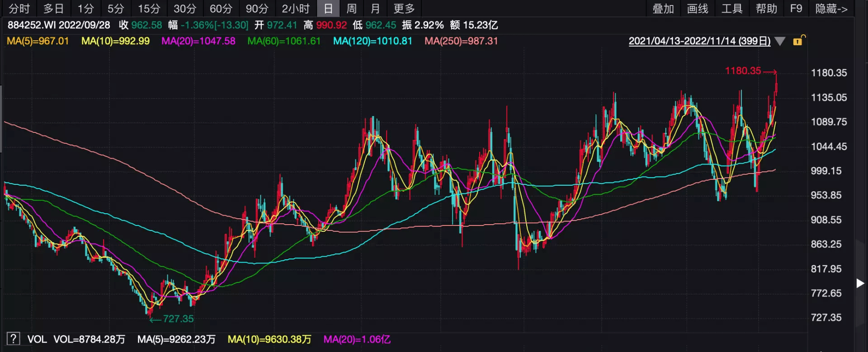
Task: Click the volume MA(20)=1.06亿 label
Action: click(x=357, y=339)
